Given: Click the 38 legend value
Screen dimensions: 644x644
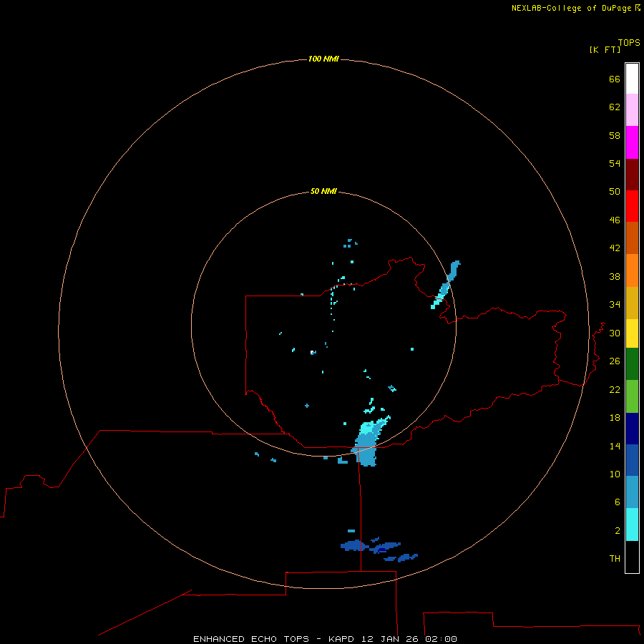Looking at the screenshot, I should [x=615, y=276].
